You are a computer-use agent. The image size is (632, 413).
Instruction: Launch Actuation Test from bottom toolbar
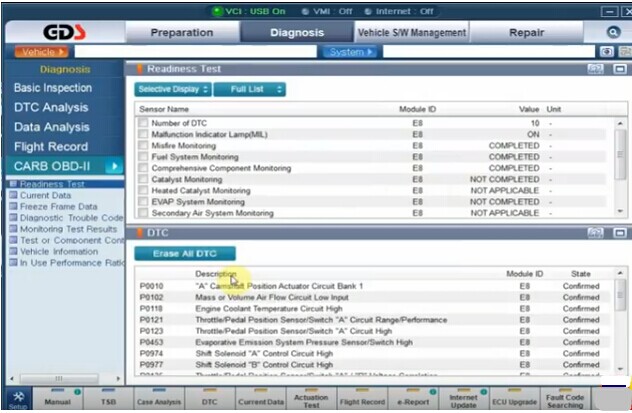[311, 398]
